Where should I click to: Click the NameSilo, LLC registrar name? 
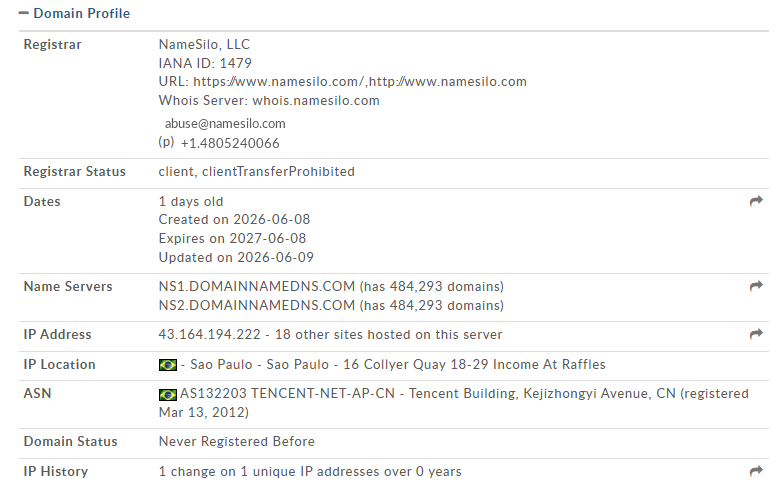pos(204,45)
